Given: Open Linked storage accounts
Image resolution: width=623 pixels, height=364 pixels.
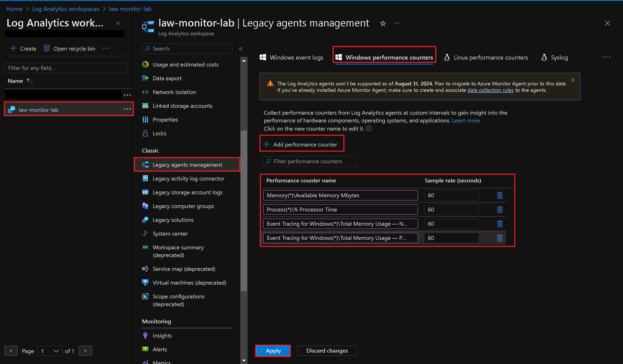Looking at the screenshot, I should [x=183, y=106].
